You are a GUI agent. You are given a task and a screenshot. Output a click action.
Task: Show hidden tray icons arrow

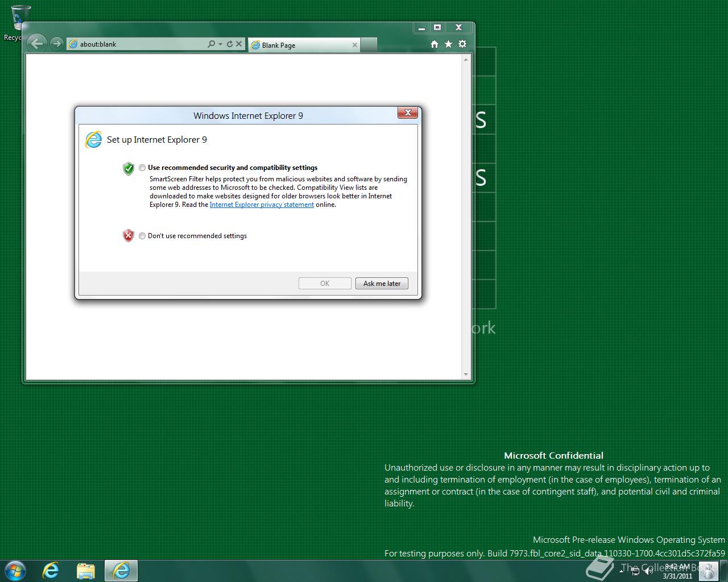tap(622, 571)
